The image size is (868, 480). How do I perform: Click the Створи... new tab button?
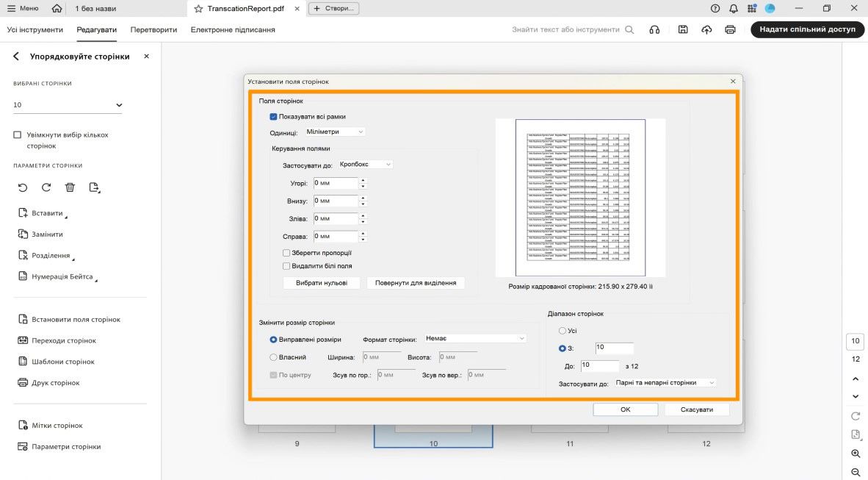pyautogui.click(x=334, y=8)
